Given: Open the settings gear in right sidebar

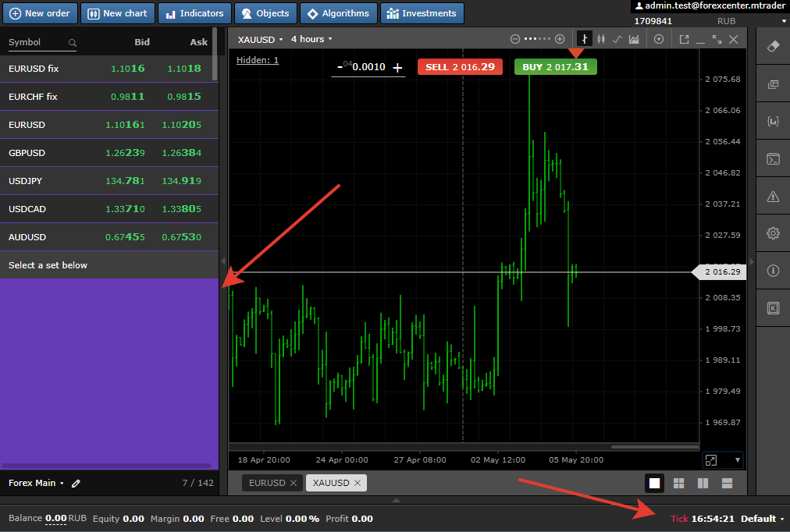Looking at the screenshot, I should coord(773,232).
